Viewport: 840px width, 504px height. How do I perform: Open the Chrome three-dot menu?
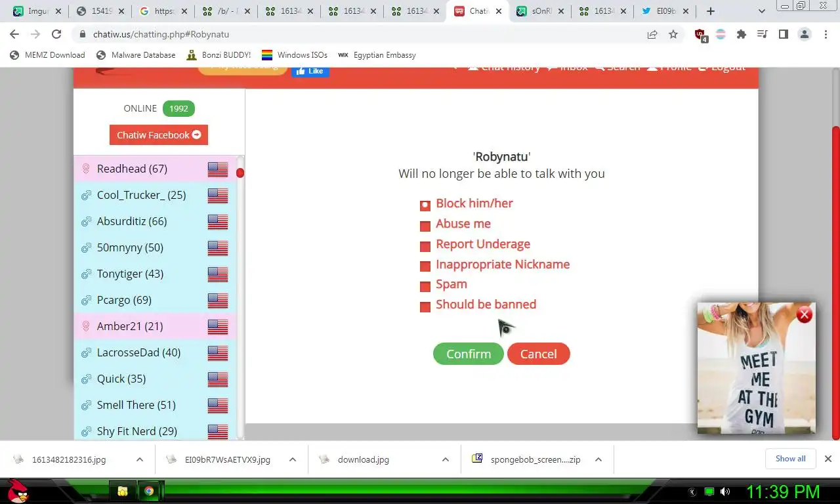(x=825, y=34)
